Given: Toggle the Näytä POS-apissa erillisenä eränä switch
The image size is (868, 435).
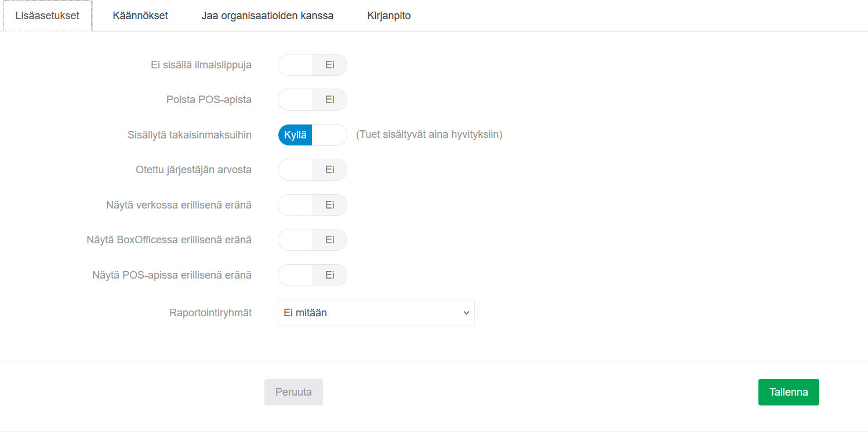Looking at the screenshot, I should (x=313, y=275).
